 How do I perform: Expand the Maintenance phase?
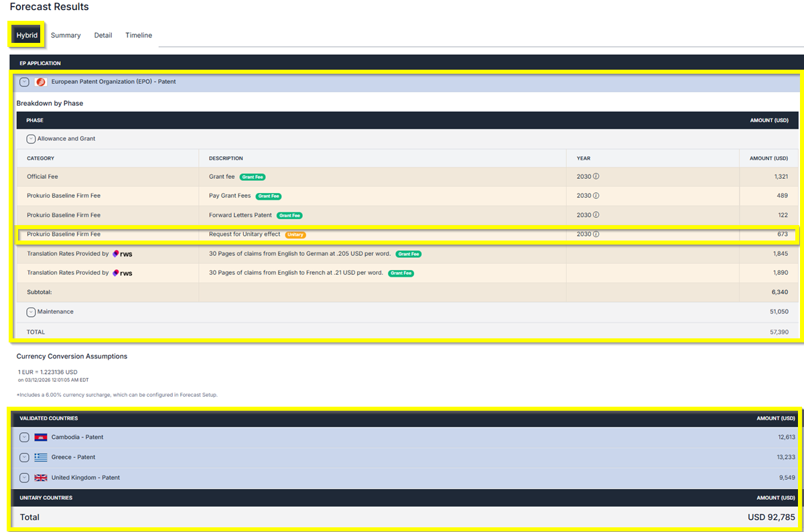(x=31, y=312)
